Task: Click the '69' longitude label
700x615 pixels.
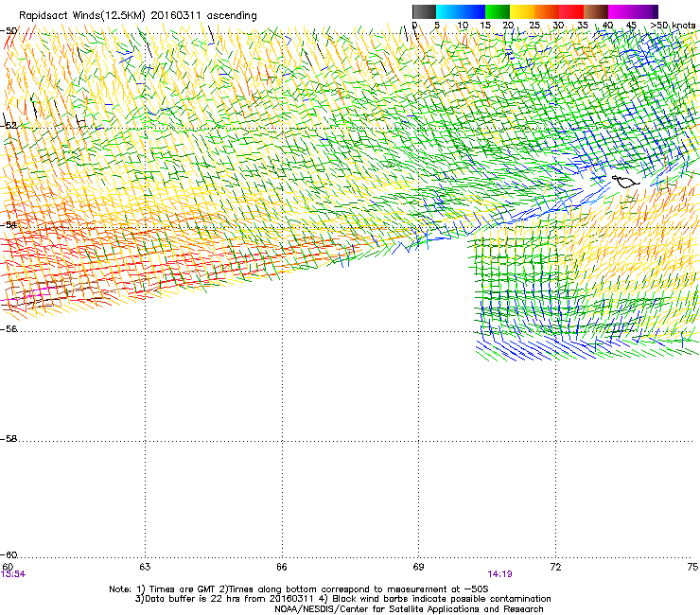Action: (x=418, y=567)
